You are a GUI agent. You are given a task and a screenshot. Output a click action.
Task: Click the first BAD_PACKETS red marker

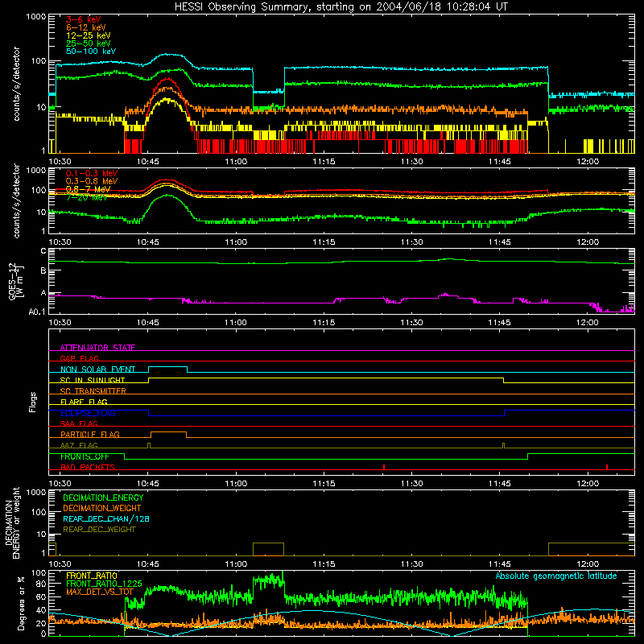[384, 467]
